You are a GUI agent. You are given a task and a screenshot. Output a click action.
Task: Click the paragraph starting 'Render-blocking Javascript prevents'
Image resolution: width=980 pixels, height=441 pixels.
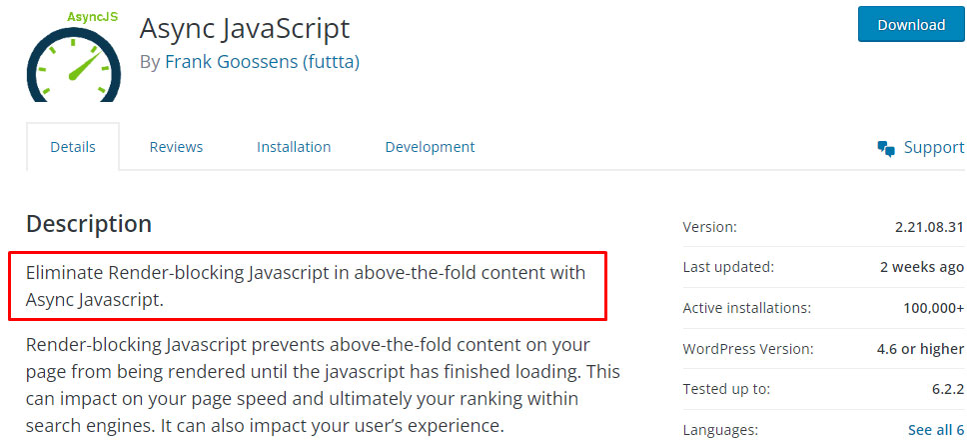coord(323,386)
